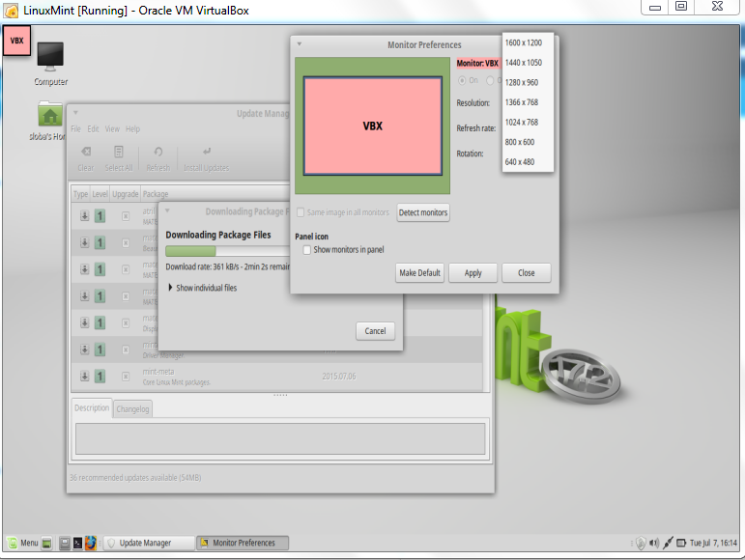Click the VirtualBox icon in the title bar
745x560 pixels.
[11, 11]
